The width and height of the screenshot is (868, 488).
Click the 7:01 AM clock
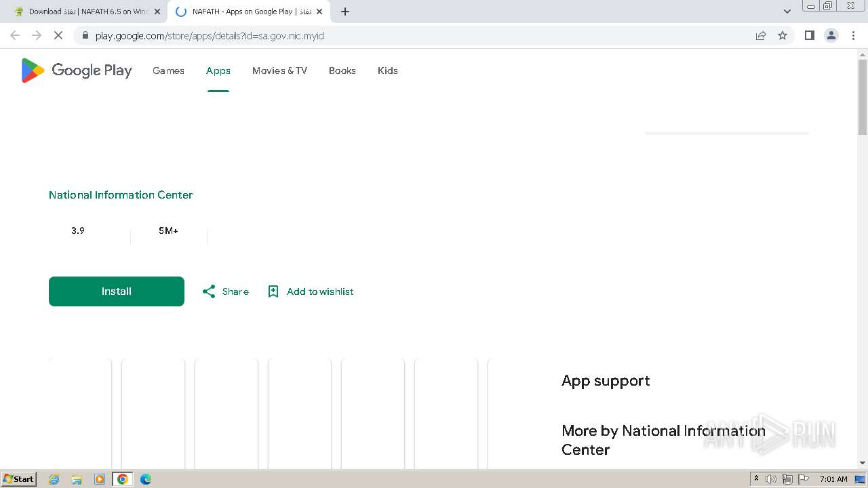[x=833, y=479]
